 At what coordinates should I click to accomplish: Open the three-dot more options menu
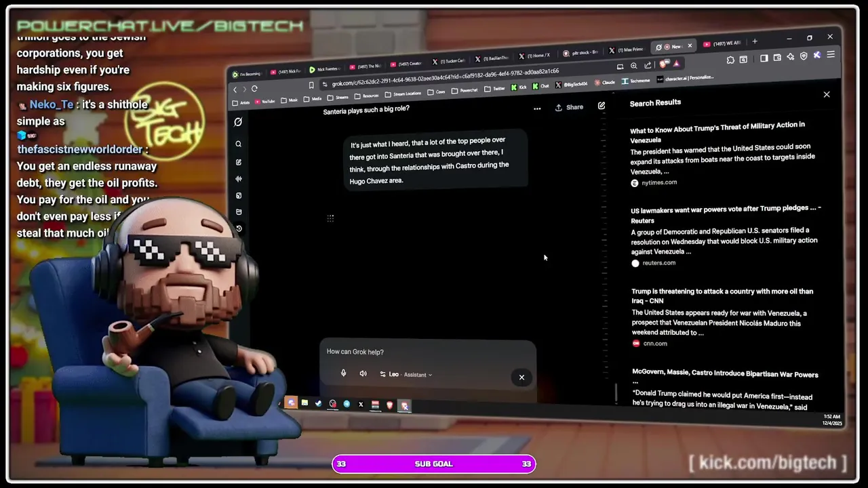coord(537,108)
